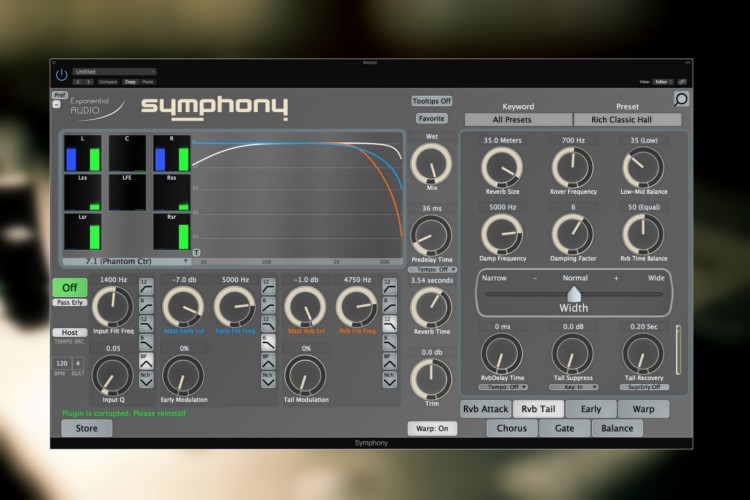Click the Plugin is corrupted status message
The height and width of the screenshot is (500, 750).
pos(124,413)
